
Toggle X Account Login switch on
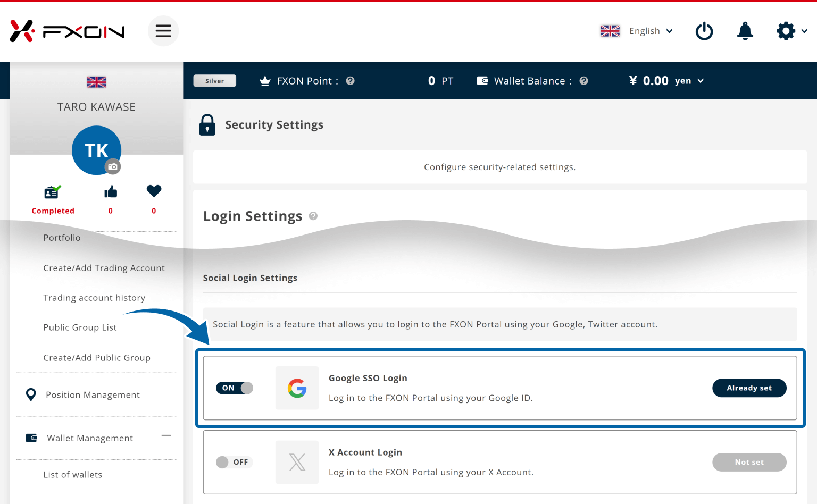click(x=235, y=462)
